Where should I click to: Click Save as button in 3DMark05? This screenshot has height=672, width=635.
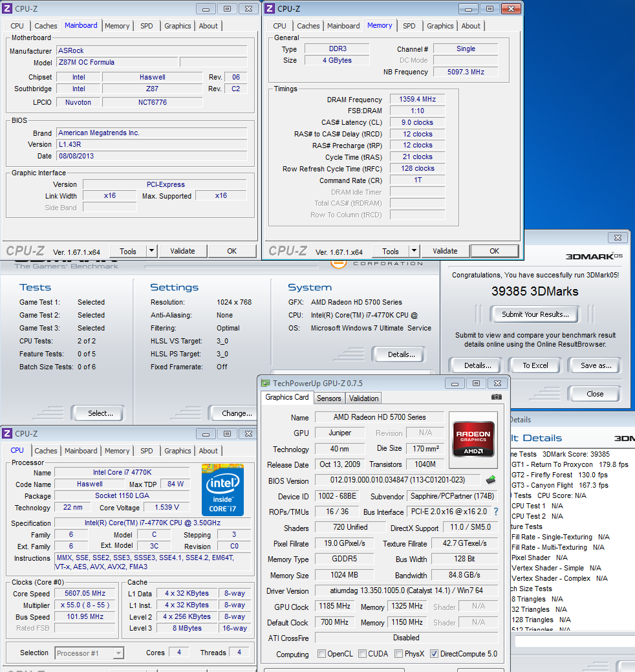(x=596, y=365)
